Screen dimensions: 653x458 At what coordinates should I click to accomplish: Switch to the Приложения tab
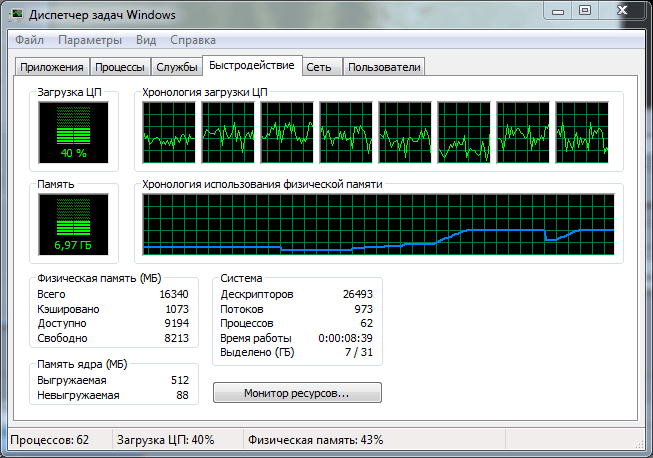point(50,67)
